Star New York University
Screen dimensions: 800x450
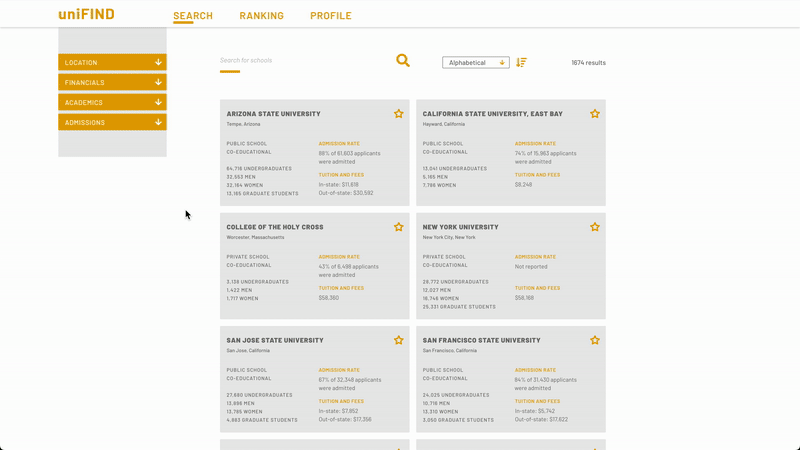595,227
